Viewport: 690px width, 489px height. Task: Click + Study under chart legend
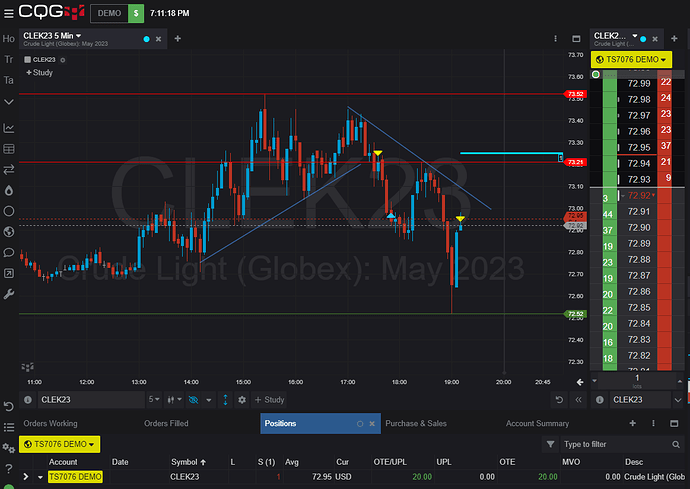[x=39, y=73]
